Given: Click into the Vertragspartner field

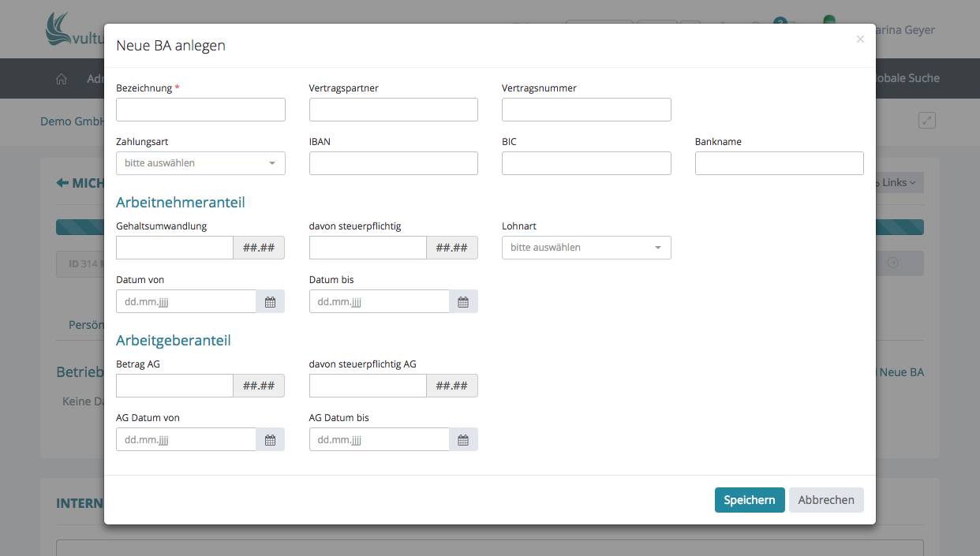Looking at the screenshot, I should click(x=393, y=110).
